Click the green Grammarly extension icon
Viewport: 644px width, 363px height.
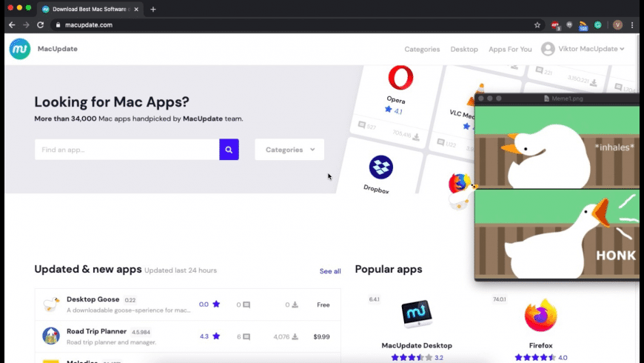pyautogui.click(x=598, y=25)
